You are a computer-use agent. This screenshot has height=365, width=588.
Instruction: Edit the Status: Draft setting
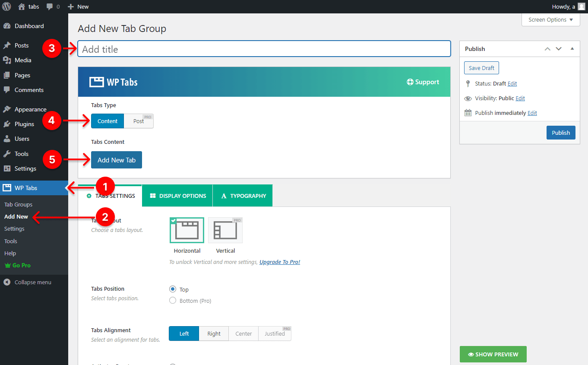[512, 84]
